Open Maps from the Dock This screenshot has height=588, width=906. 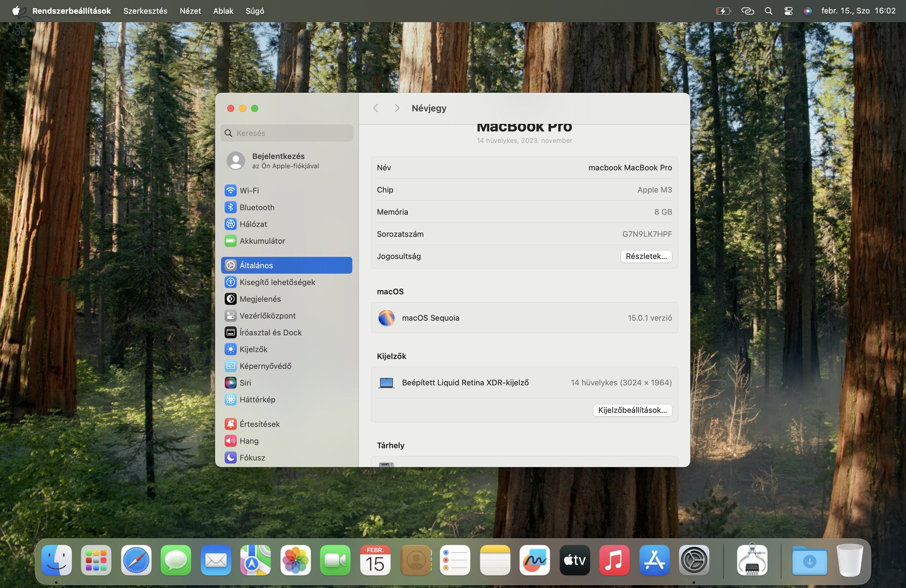tap(256, 560)
